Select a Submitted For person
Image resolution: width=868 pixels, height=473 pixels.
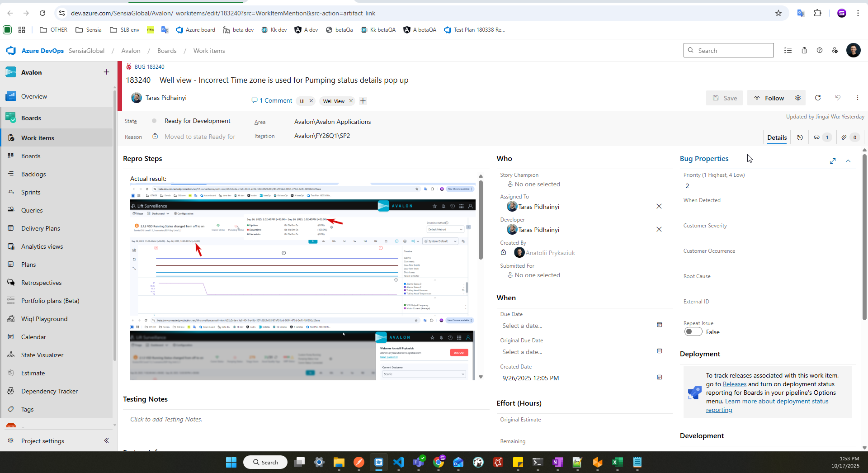[x=533, y=275]
